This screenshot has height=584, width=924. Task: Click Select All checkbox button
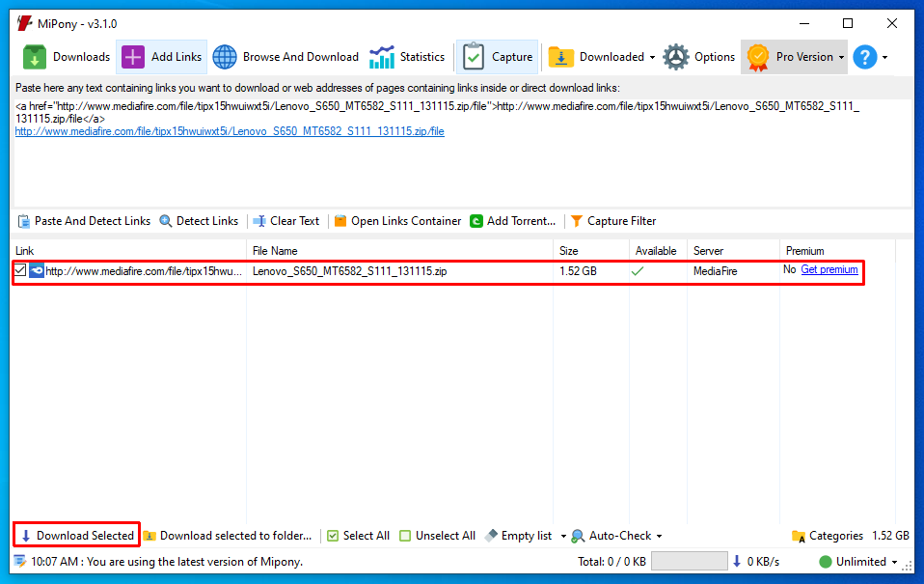(x=358, y=536)
